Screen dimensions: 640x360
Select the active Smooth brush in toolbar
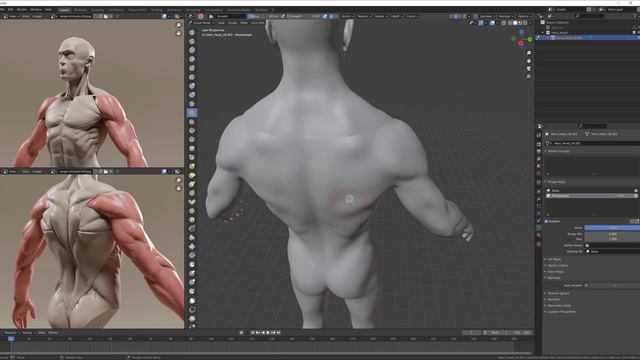pyautogui.click(x=192, y=113)
